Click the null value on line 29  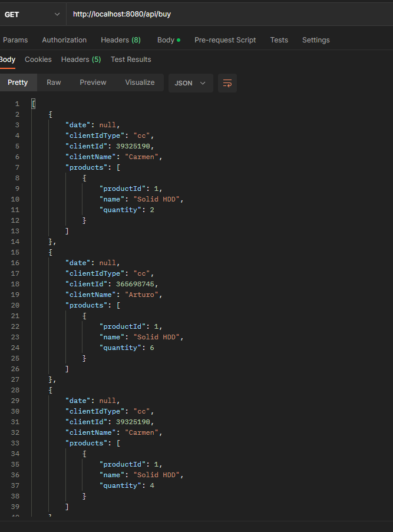[x=107, y=401]
